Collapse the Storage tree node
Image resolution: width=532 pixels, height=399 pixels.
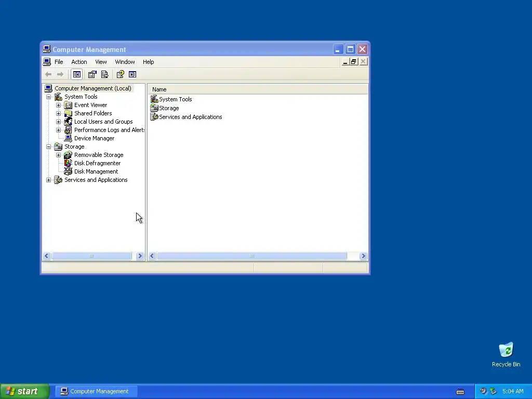pyautogui.click(x=48, y=147)
